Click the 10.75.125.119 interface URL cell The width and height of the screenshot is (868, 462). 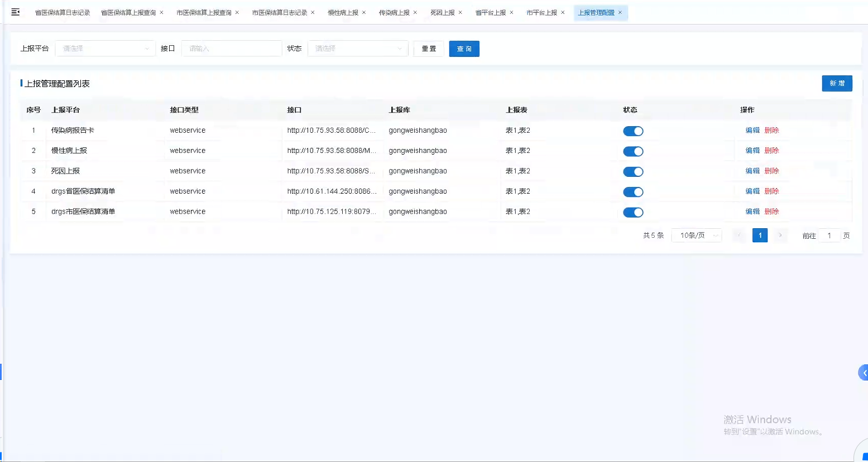pos(332,211)
